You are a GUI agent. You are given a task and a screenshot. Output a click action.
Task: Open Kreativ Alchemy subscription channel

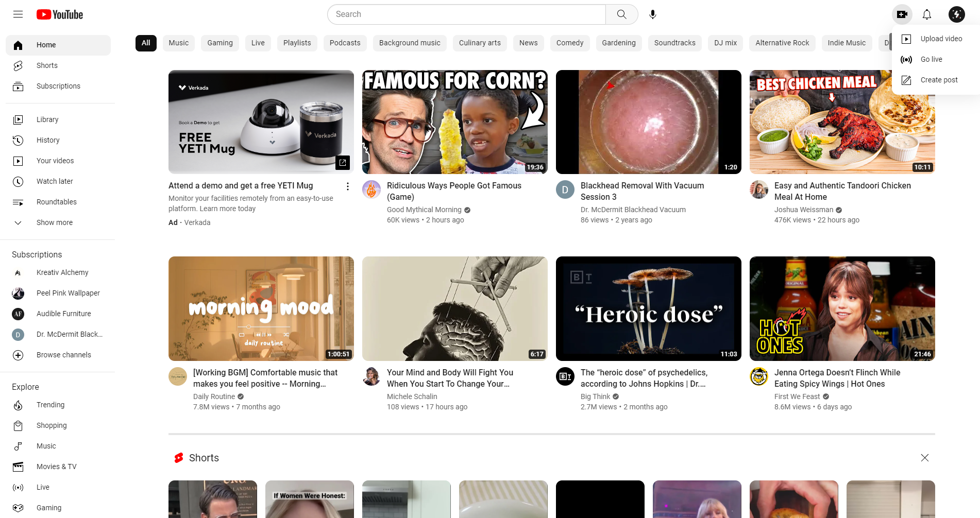tap(58, 272)
